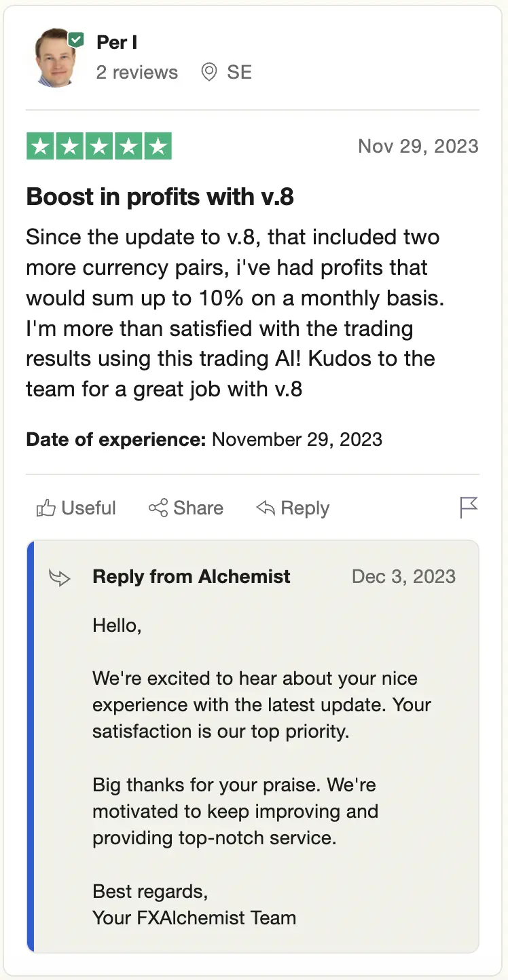Click the five-star rating graphic
Image resolution: width=508 pixels, height=980 pixels.
99,147
